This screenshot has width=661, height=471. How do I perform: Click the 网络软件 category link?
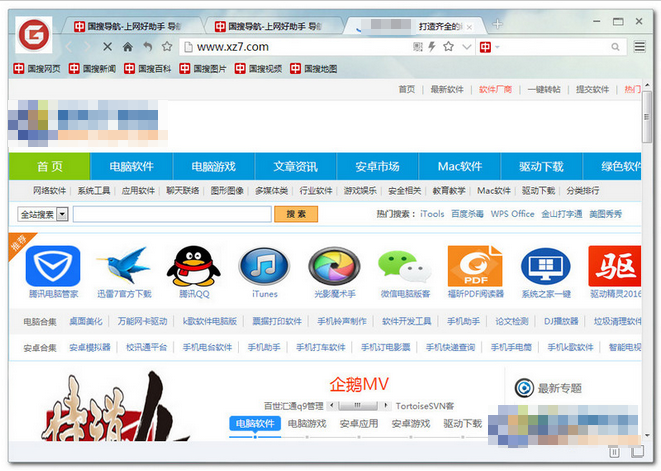49,191
